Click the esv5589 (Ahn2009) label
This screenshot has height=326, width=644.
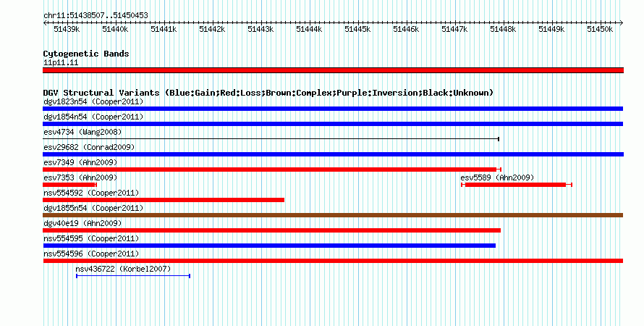coord(497,177)
